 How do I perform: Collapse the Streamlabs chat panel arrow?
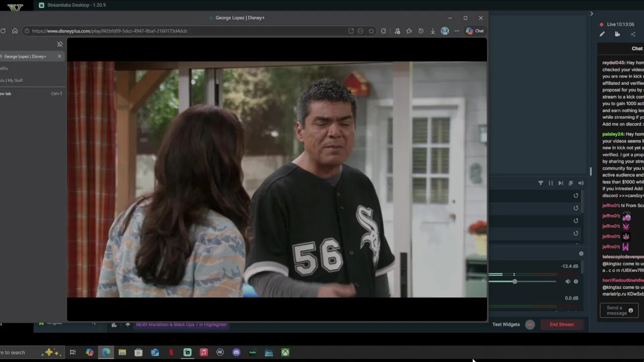[592, 14]
